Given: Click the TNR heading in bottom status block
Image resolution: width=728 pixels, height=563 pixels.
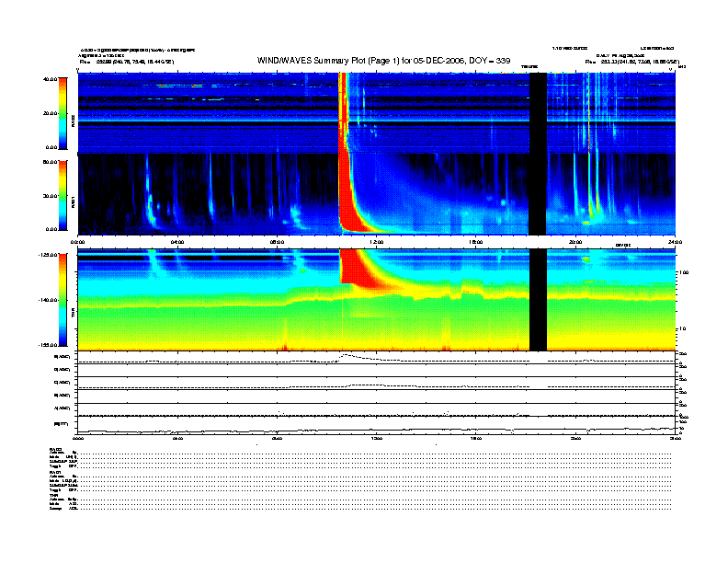Looking at the screenshot, I should click(x=54, y=496).
